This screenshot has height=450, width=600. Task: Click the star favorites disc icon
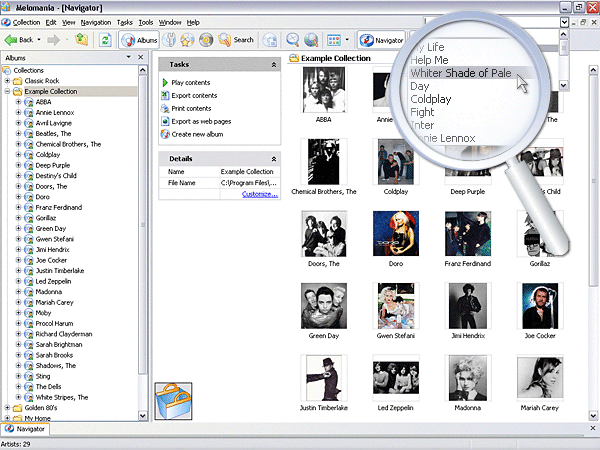[x=187, y=40]
